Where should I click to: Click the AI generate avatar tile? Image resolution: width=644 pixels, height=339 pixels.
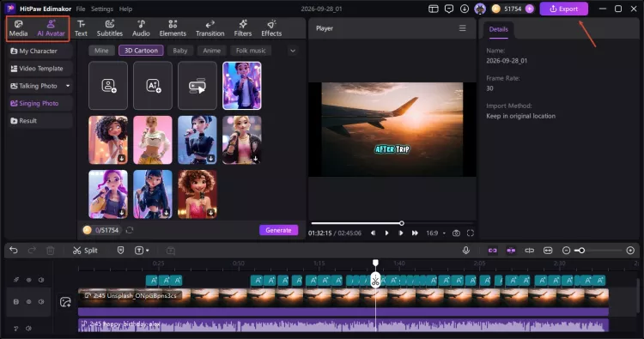click(x=152, y=86)
